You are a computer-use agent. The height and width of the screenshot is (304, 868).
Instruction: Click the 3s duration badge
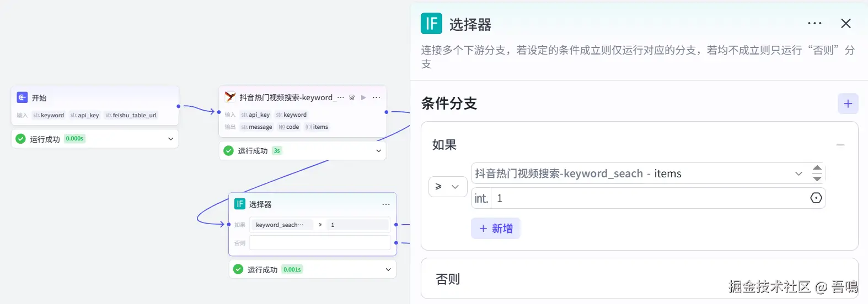point(277,150)
